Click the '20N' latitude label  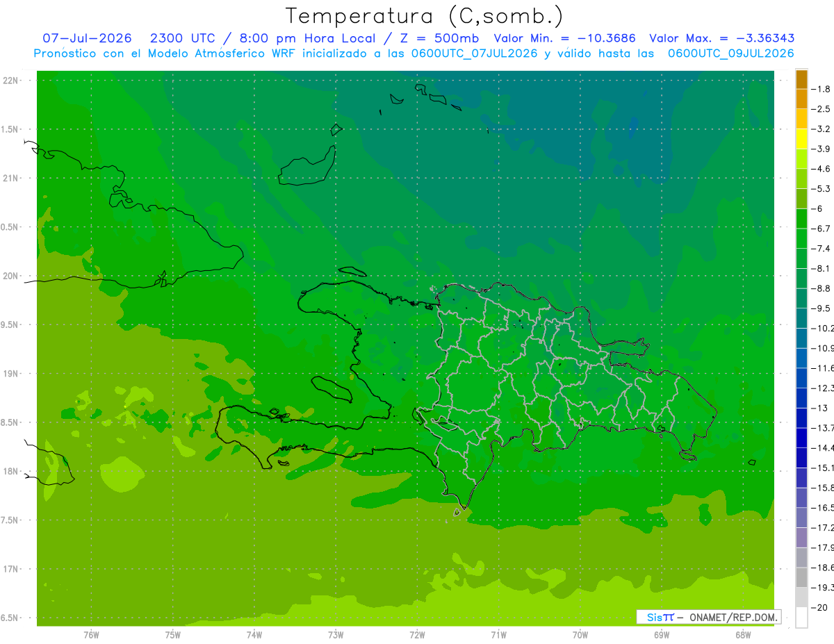10,276
